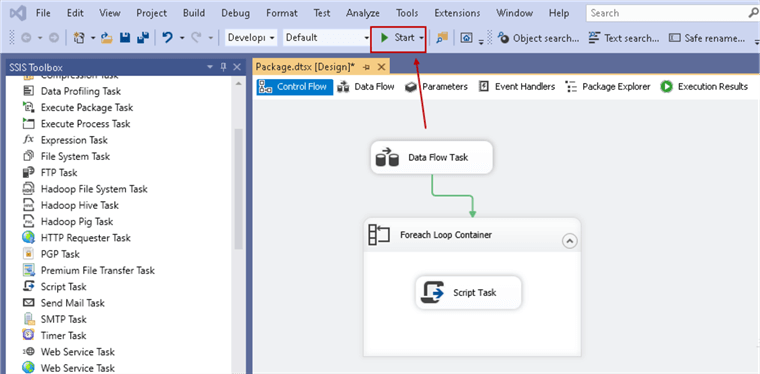This screenshot has width=760, height=374.
Task: Open the Analyze menu
Action: click(363, 13)
